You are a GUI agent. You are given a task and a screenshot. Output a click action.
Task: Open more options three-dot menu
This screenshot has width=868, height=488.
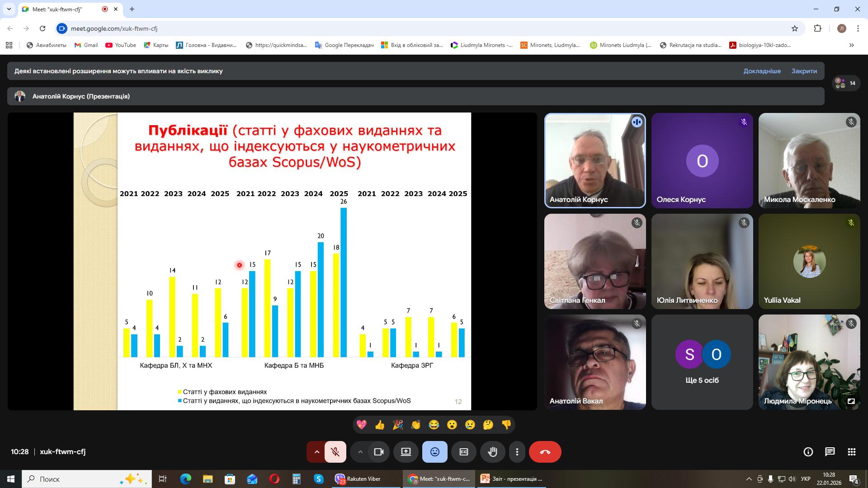pyautogui.click(x=517, y=452)
